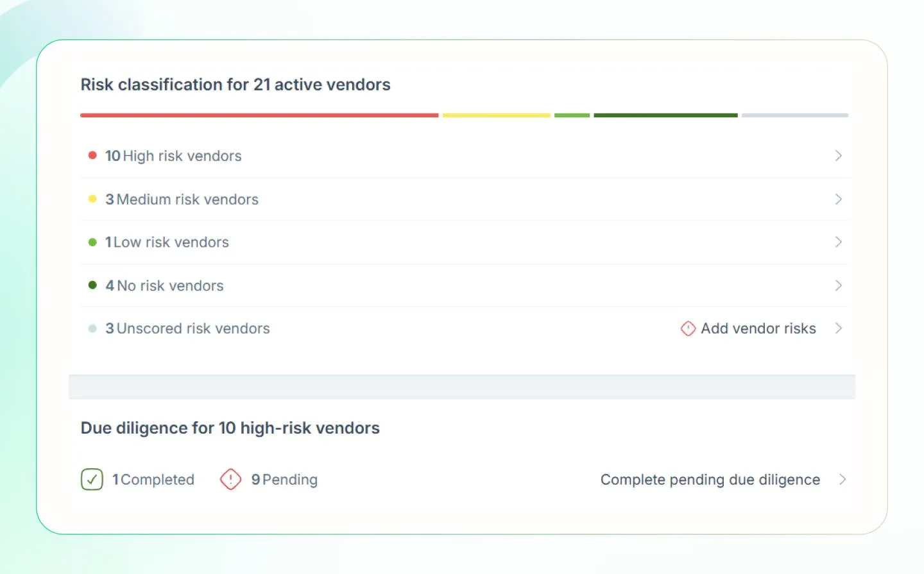Expand the Unscored risk vendors row chevron
This screenshot has height=574, width=924.
pos(839,328)
